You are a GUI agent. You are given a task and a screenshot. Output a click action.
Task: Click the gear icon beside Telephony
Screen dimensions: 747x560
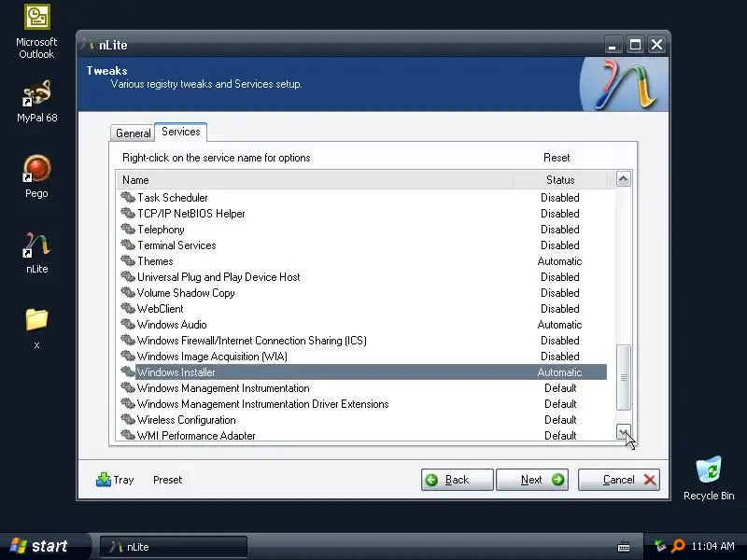128,229
